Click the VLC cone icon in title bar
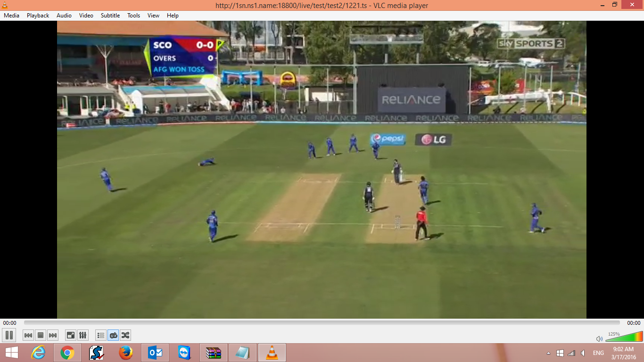This screenshot has height=362, width=644. tap(5, 5)
